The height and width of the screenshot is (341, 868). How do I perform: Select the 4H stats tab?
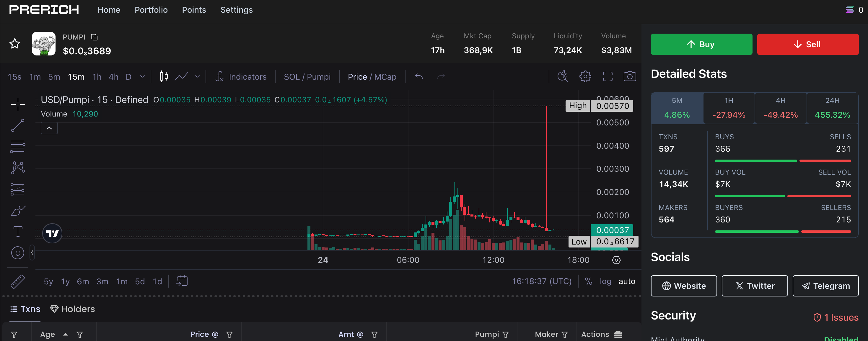[x=781, y=108]
